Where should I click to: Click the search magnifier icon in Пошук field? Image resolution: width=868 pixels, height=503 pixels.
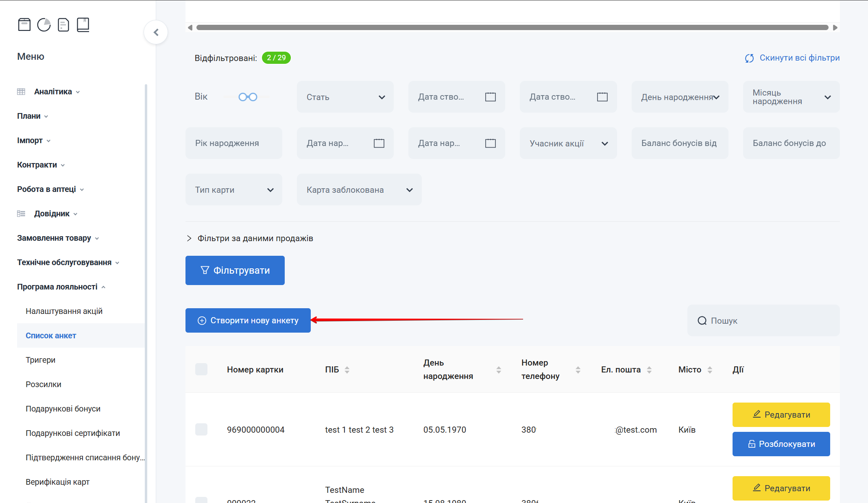point(702,320)
